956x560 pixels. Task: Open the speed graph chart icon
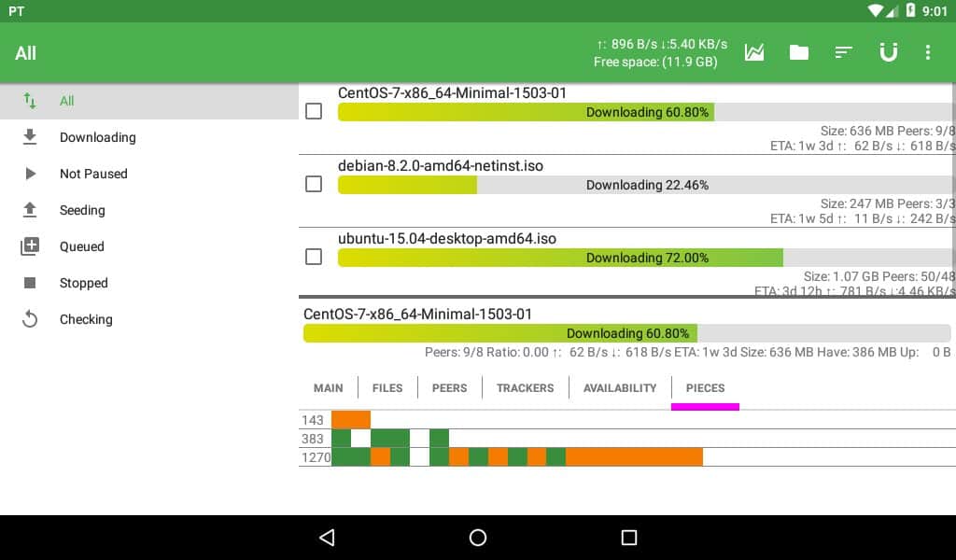(754, 52)
